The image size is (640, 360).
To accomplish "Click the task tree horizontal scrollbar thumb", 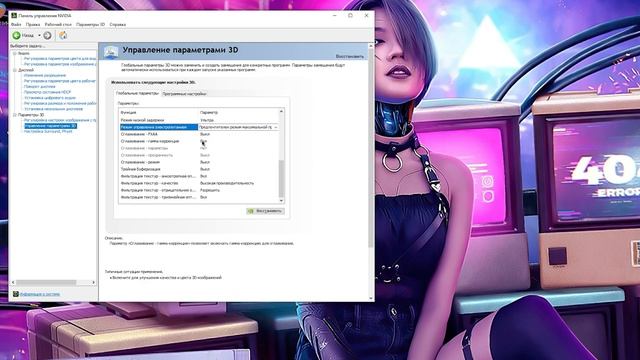I will (46, 282).
